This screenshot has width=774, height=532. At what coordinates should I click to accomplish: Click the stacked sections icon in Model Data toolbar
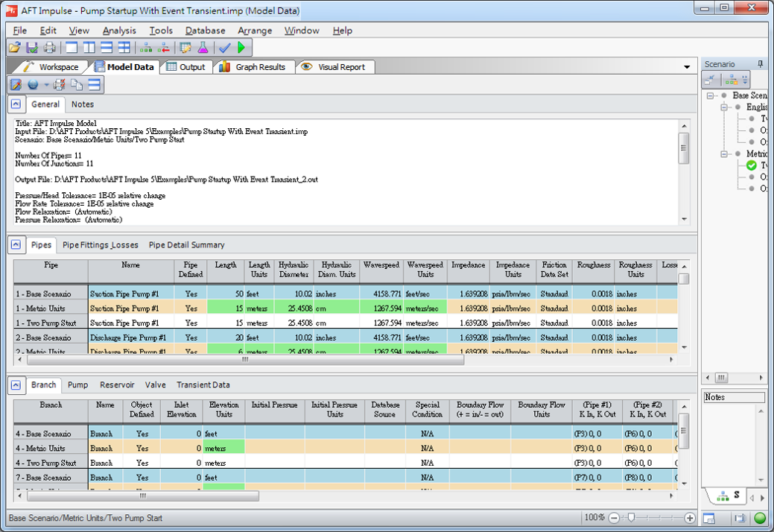(x=95, y=84)
